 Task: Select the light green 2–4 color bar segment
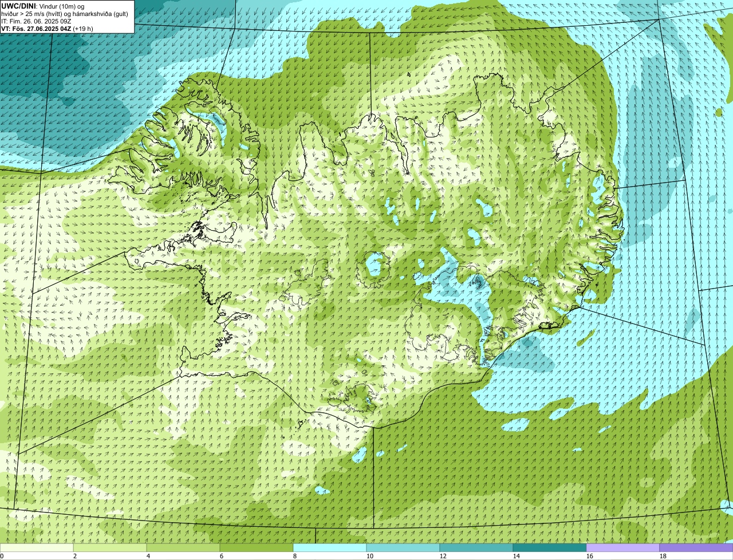pyautogui.click(x=110, y=547)
